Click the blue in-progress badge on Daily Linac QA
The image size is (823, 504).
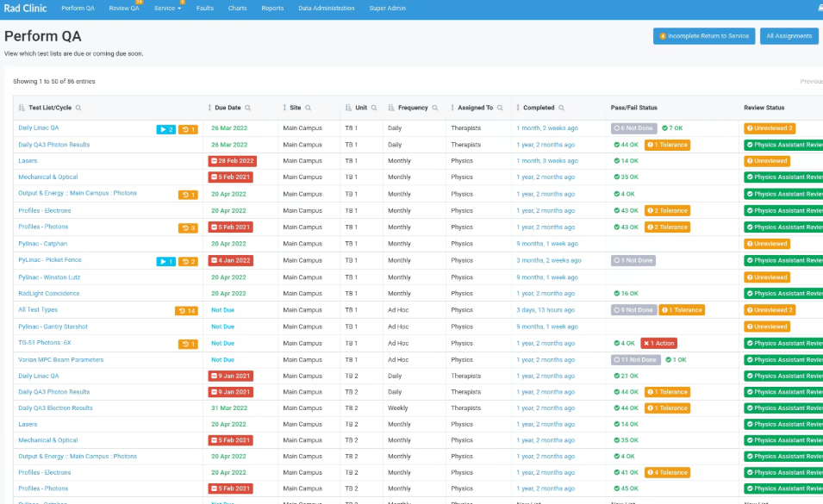(165, 129)
